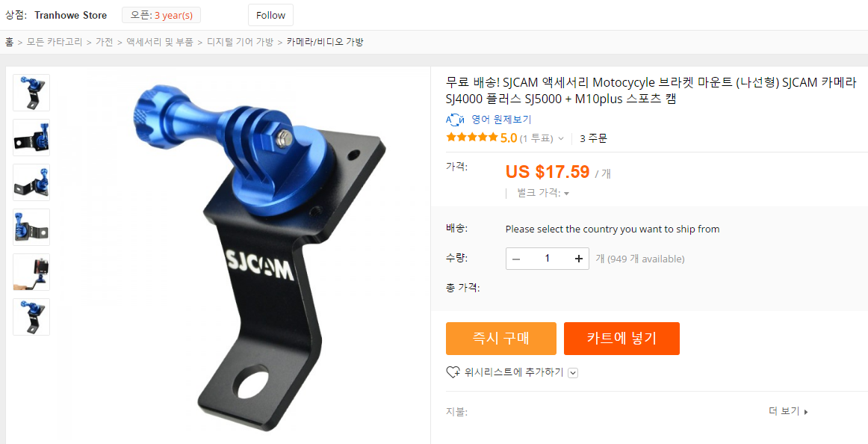Expand the rating votes dropdown arrow
Image resolution: width=868 pixels, height=444 pixels.
tap(561, 138)
